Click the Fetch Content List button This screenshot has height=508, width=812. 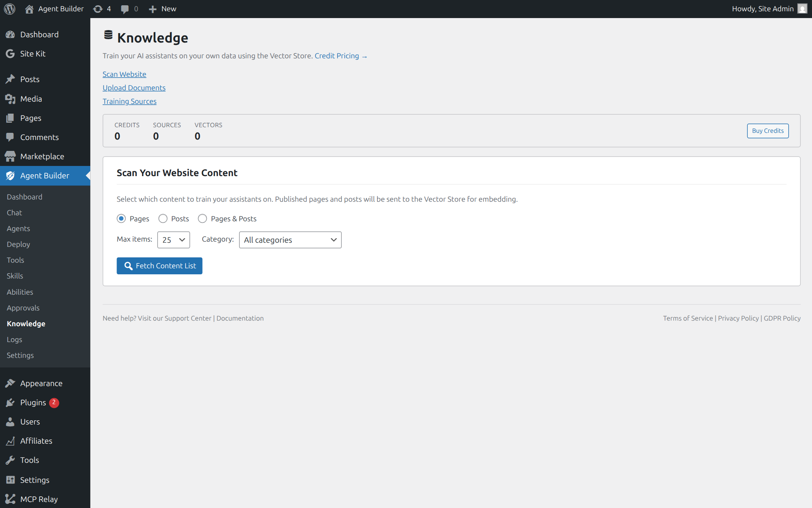(x=159, y=266)
